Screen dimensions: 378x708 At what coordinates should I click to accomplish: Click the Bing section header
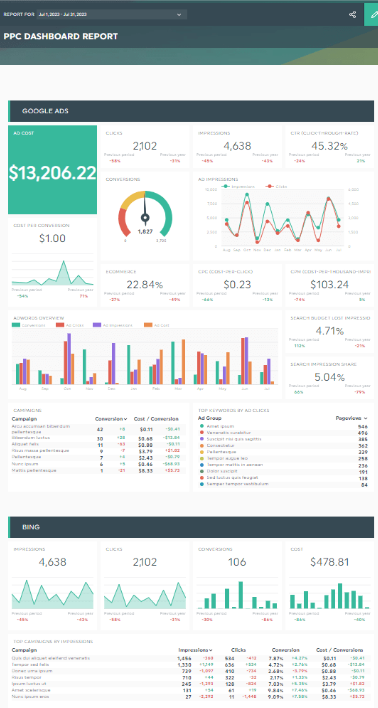(x=191, y=527)
